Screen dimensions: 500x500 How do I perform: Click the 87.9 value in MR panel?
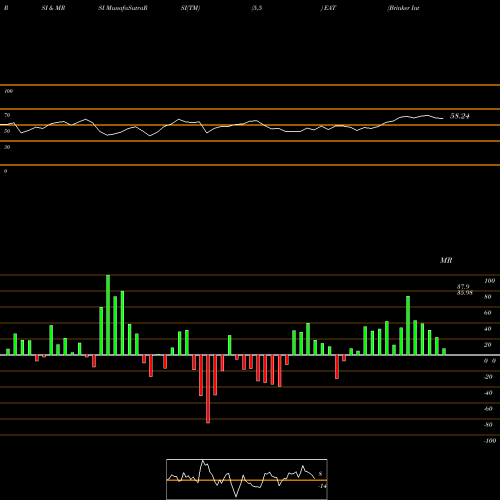(x=463, y=287)
